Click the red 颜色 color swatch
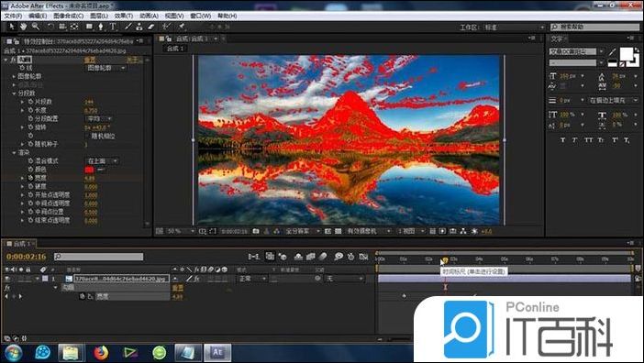Image resolution: width=644 pixels, height=363 pixels. click(x=89, y=170)
